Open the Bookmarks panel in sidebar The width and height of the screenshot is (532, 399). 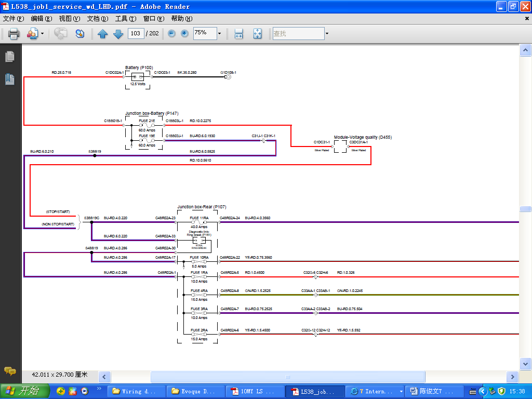pyautogui.click(x=10, y=79)
